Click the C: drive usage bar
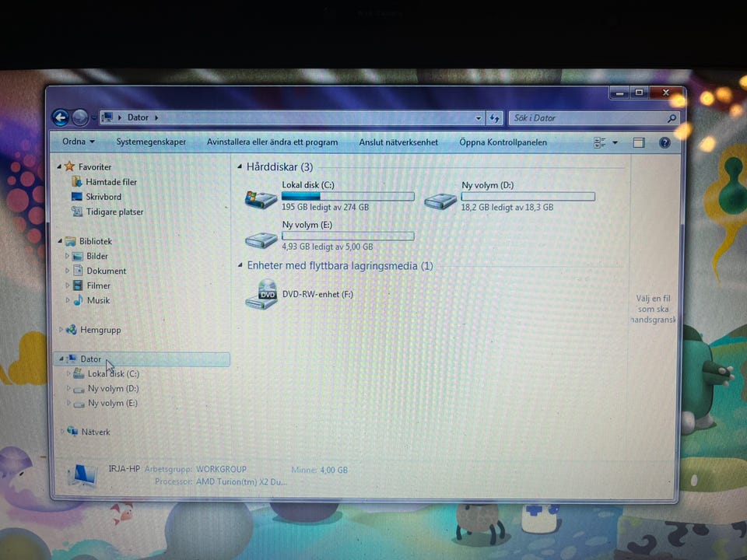The height and width of the screenshot is (560, 747). 348,196
